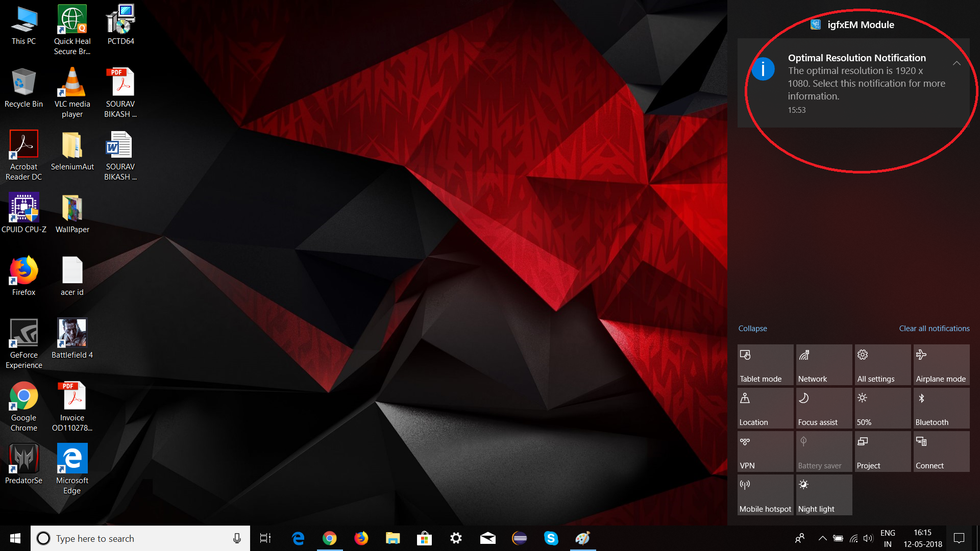
Task: Open the Acrobat Reader DC shortcut
Action: coord(23,155)
